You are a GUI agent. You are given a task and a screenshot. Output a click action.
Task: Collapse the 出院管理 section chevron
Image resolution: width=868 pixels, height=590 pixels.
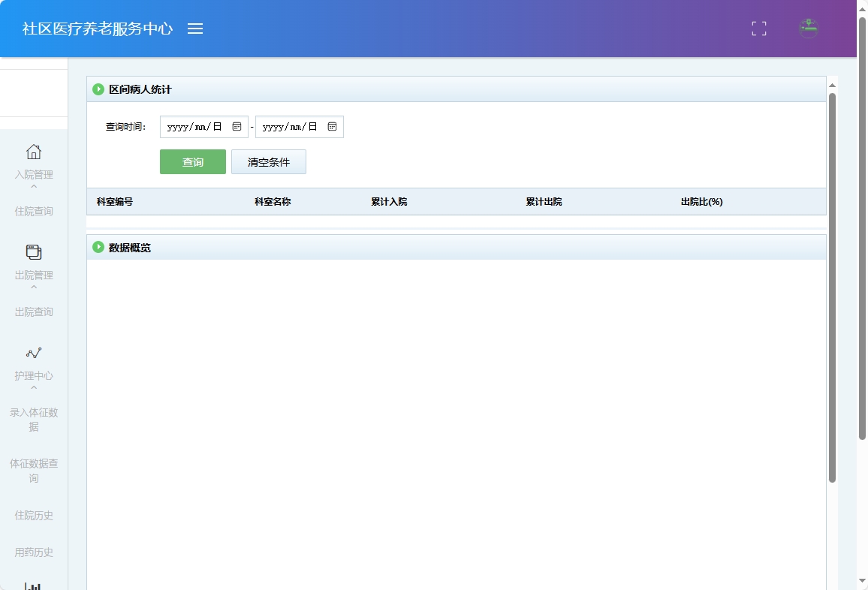click(x=33, y=288)
